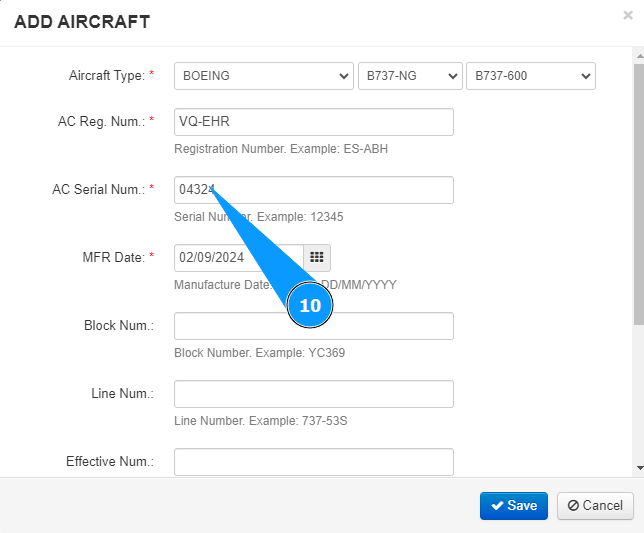This screenshot has height=533, width=644.
Task: Click the dialog's vertical scrollbar thumb
Action: pyautogui.click(x=639, y=190)
